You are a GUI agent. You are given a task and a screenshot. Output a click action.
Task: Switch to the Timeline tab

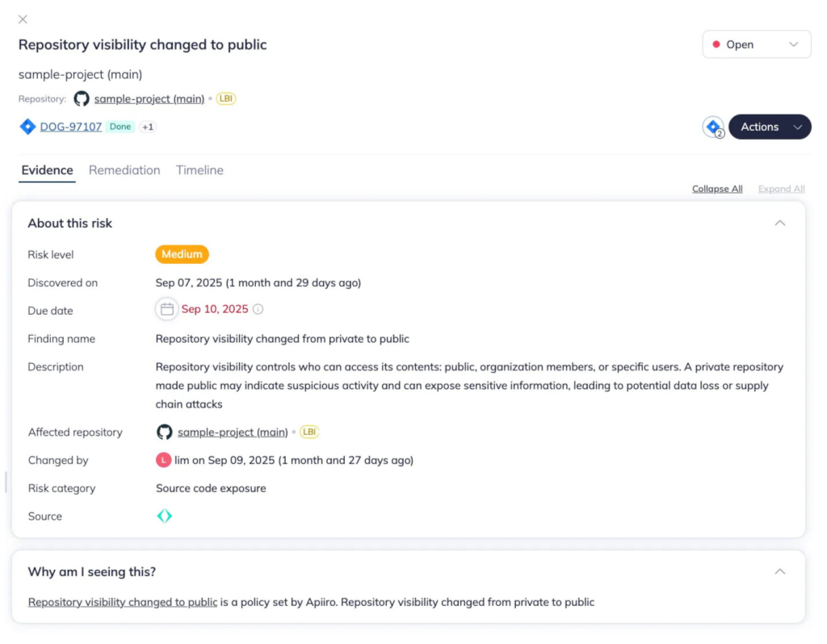[199, 170]
